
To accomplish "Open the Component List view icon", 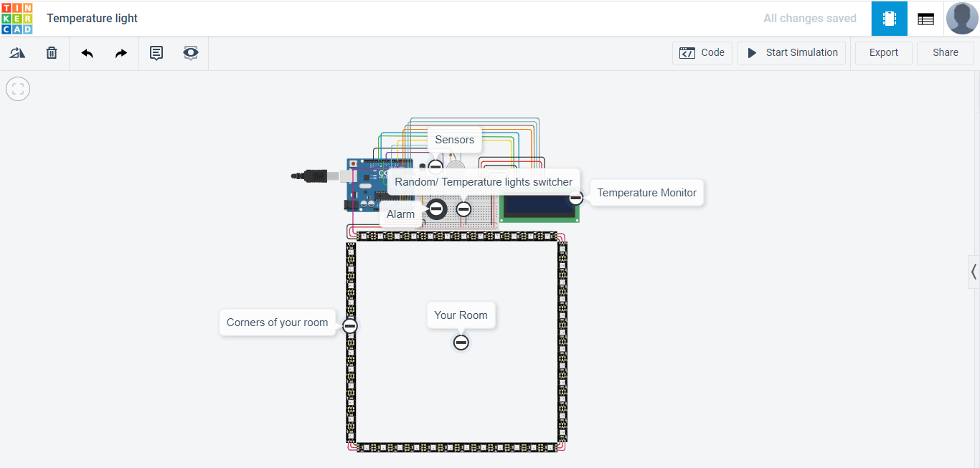I will [x=925, y=18].
